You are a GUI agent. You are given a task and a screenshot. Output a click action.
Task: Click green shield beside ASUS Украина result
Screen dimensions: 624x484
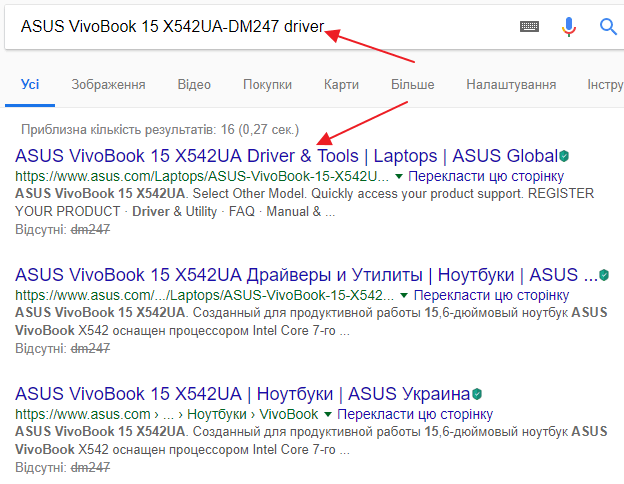tap(476, 394)
